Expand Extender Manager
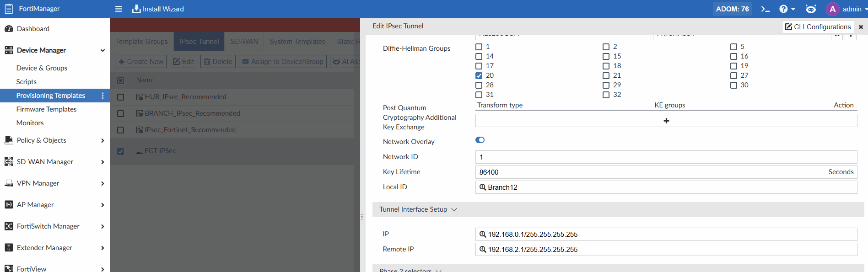This screenshot has width=868, height=272. [102, 248]
